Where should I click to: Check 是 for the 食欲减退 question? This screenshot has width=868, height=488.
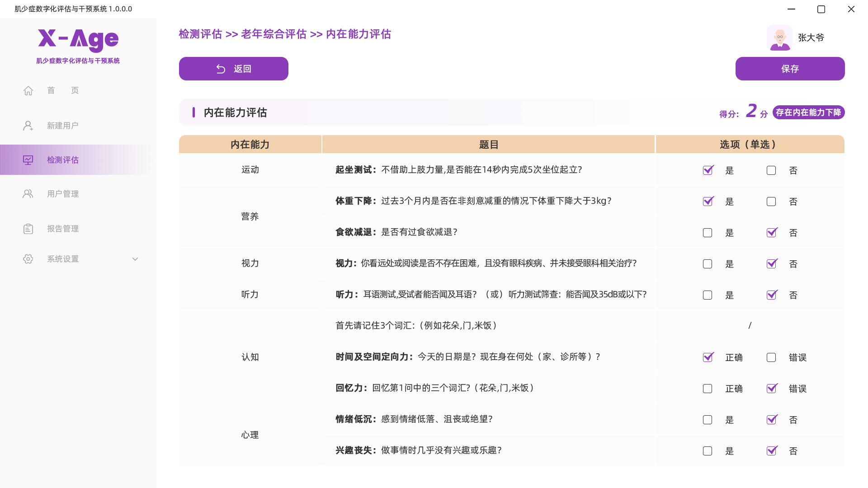[708, 233]
